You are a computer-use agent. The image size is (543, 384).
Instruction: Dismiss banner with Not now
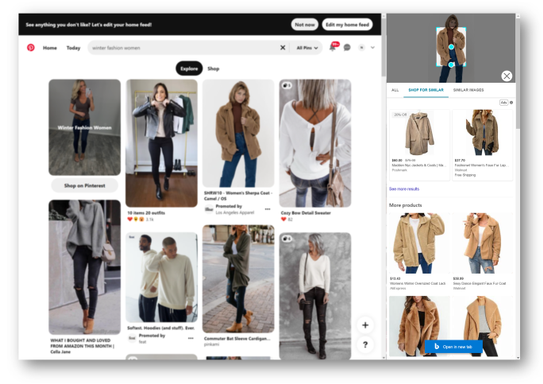pos(304,25)
